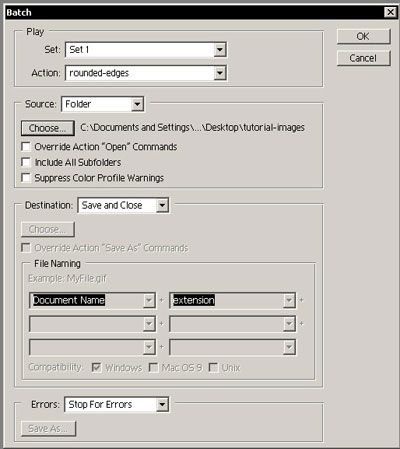The height and width of the screenshot is (449, 400).
Task: Enable Override Action "Open" Commands checkbox
Action: coord(26,147)
